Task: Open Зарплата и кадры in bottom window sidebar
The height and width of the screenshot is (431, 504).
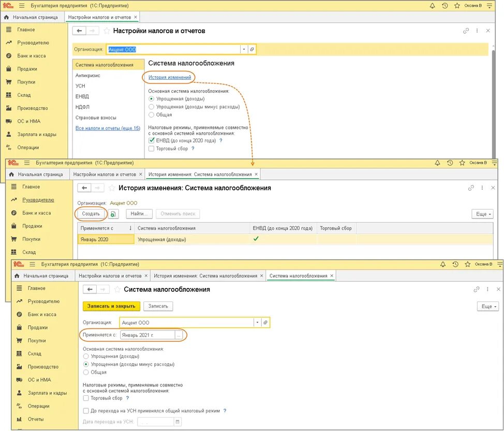Action: coord(47,393)
